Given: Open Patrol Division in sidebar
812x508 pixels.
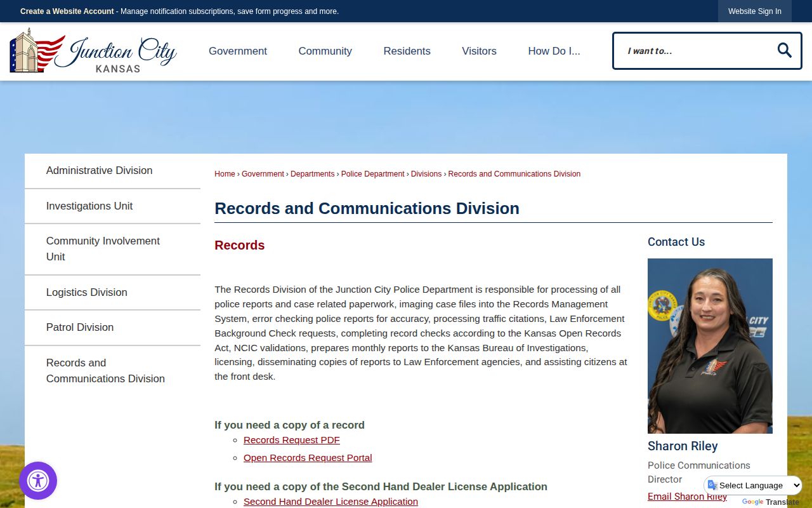Looking at the screenshot, I should point(112,328).
